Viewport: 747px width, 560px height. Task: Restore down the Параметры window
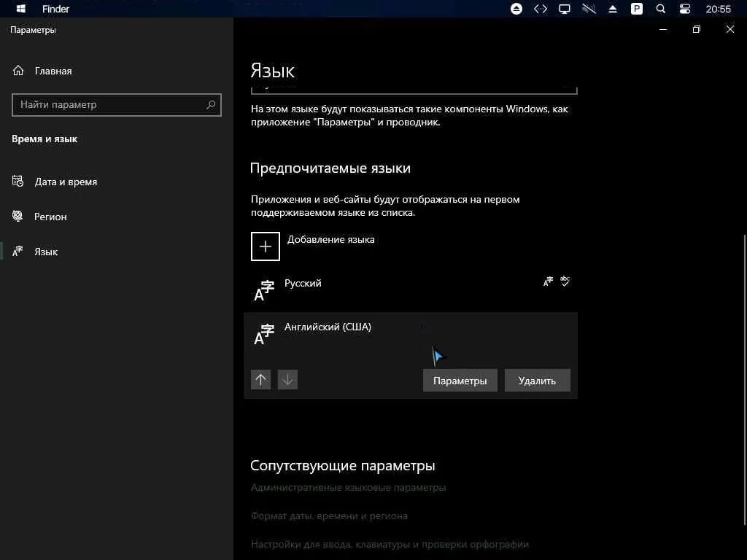pos(697,29)
